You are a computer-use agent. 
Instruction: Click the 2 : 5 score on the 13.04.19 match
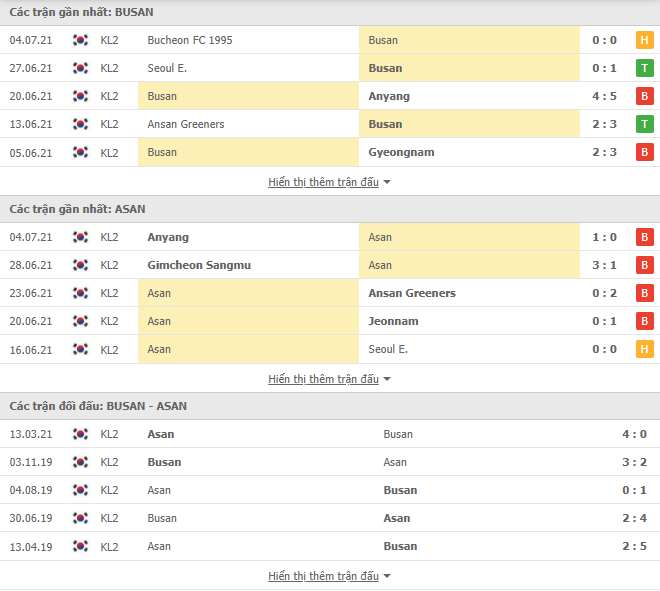point(634,546)
